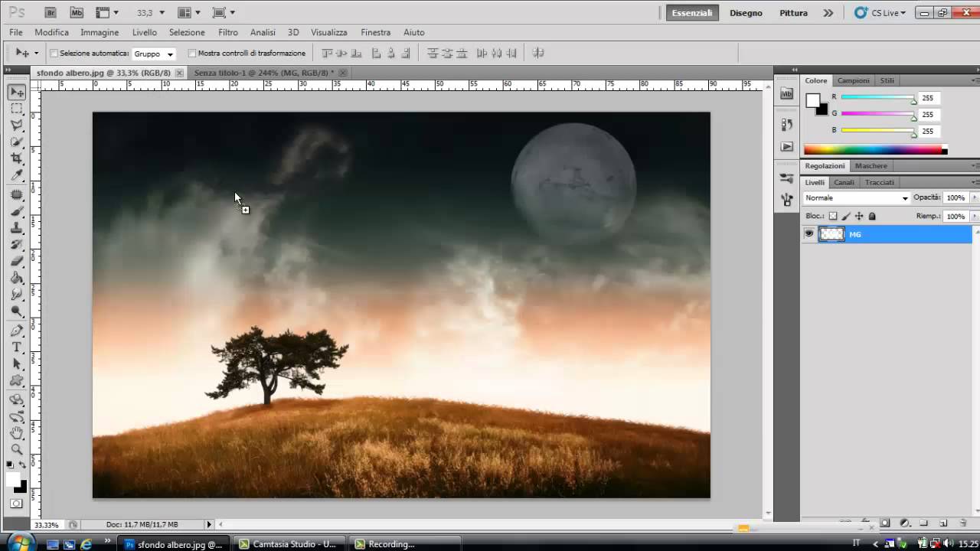Image resolution: width=980 pixels, height=551 pixels.
Task: Select the Custom Shape tool
Action: coord(17,380)
